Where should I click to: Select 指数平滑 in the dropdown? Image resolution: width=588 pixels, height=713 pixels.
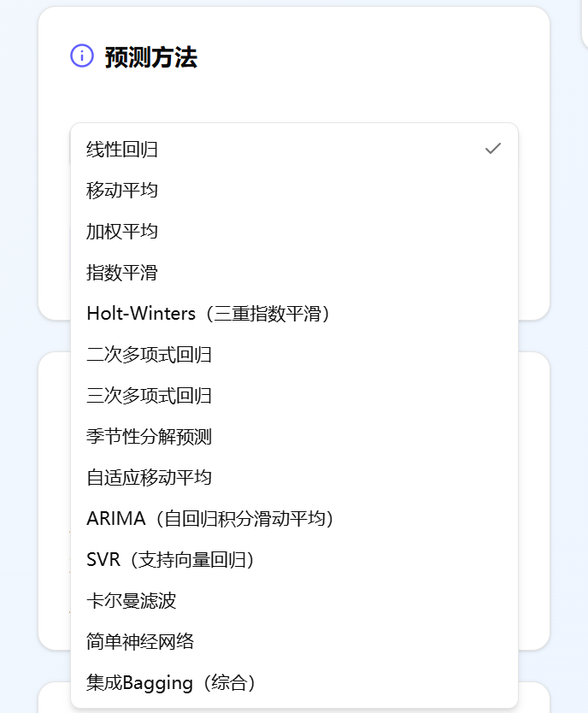tap(122, 273)
